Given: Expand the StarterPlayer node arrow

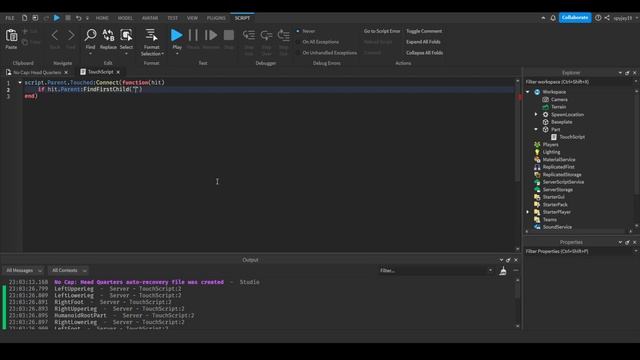Looking at the screenshot, I should [x=528, y=212].
